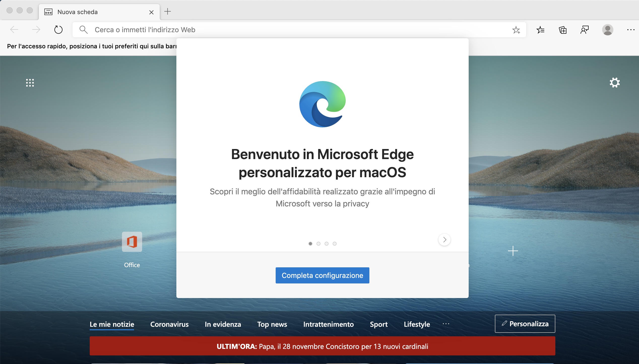Open the Favorites list
The height and width of the screenshot is (364, 639).
coord(540,30)
